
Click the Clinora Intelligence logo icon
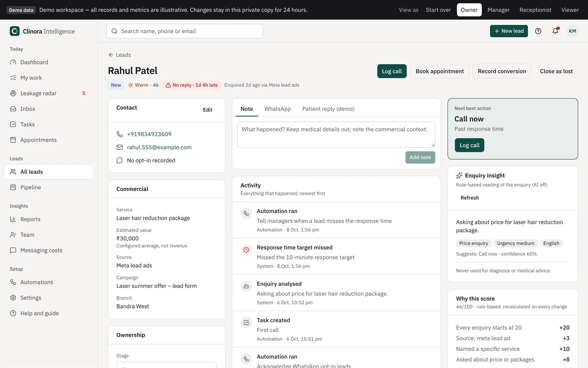coord(15,31)
